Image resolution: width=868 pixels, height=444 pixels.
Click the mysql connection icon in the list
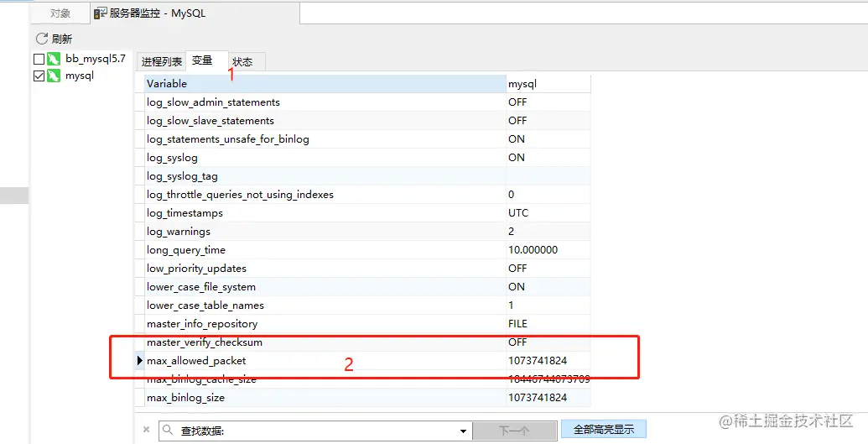54,76
